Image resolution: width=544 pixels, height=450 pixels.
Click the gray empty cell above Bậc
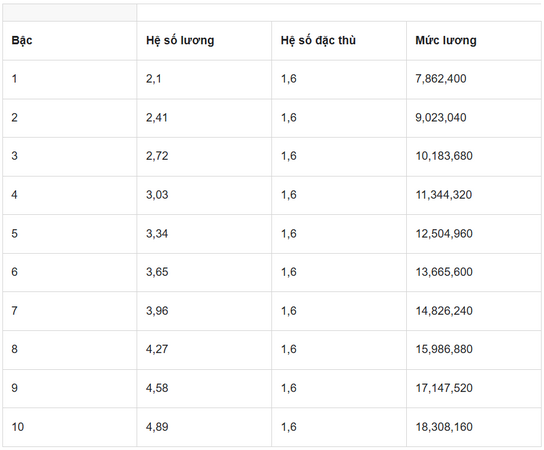coord(69,12)
